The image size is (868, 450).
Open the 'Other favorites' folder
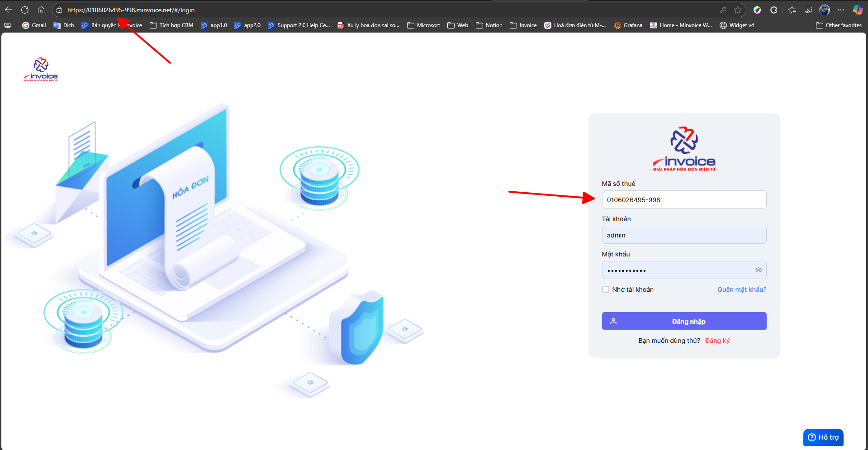pos(839,25)
